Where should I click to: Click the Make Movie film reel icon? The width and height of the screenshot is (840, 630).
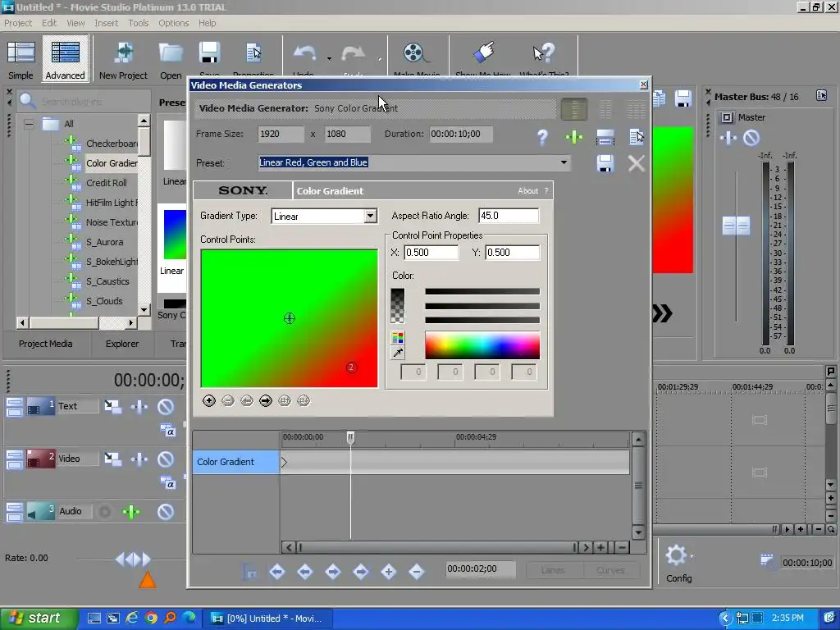click(x=415, y=53)
